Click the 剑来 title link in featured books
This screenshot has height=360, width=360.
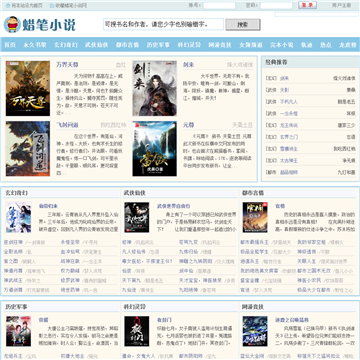[188, 65]
